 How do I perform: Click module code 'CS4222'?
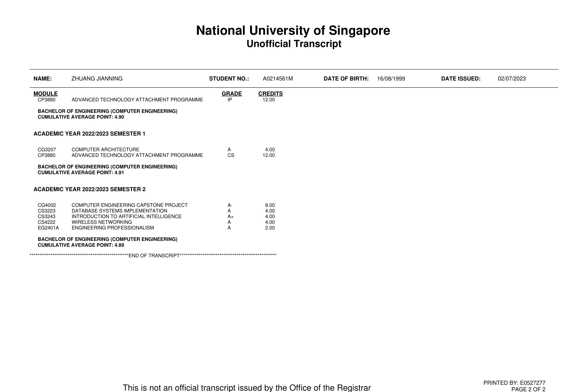click(x=47, y=222)
